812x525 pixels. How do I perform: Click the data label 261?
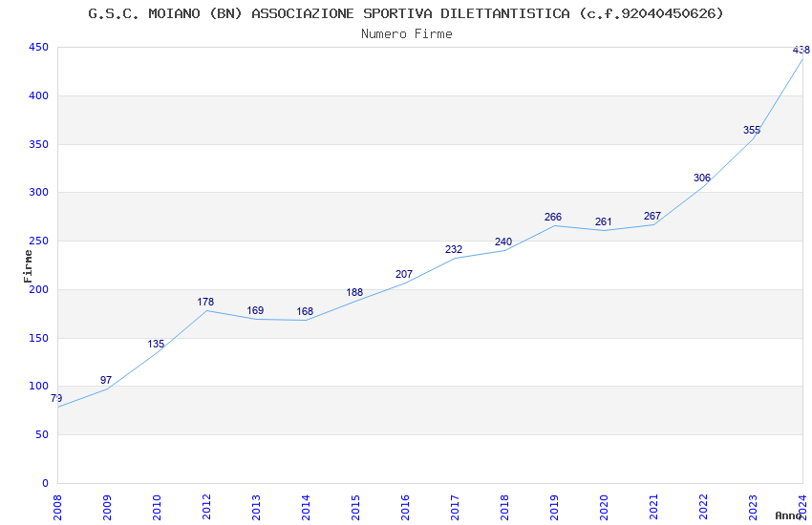pyautogui.click(x=604, y=221)
